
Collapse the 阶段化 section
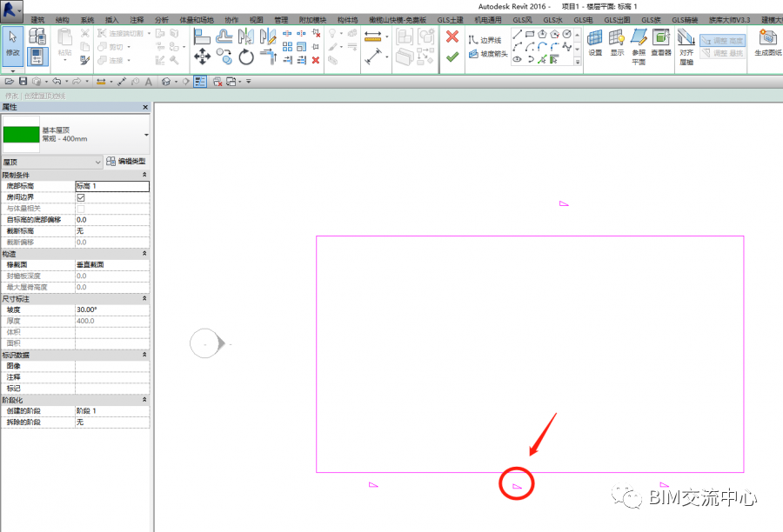144,400
